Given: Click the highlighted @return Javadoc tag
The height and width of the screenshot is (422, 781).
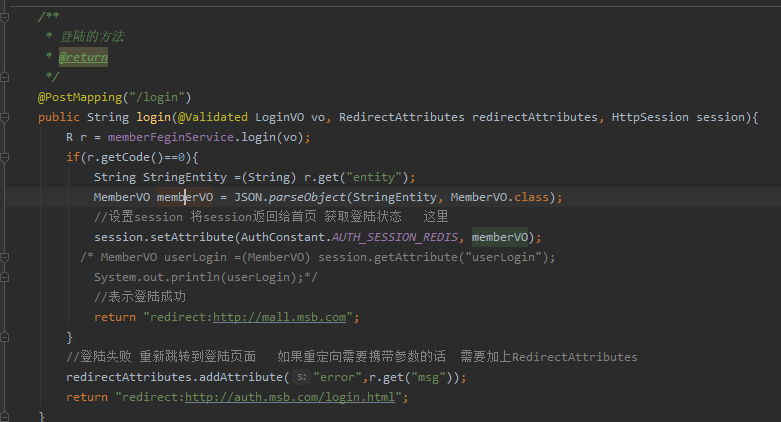Looking at the screenshot, I should coord(83,57).
